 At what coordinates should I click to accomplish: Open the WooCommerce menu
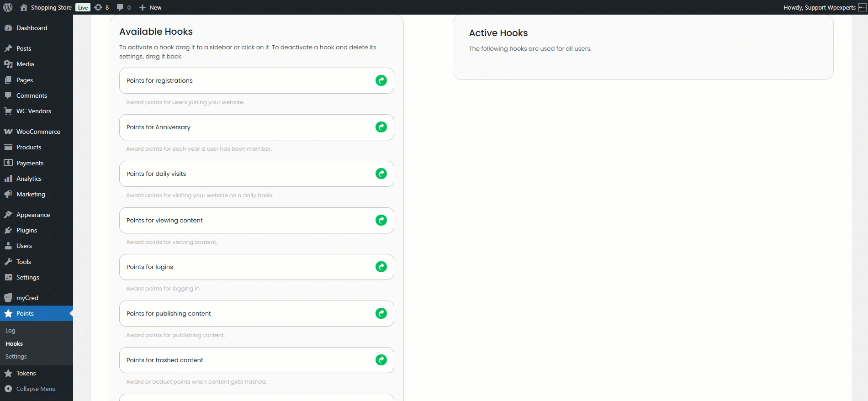[x=38, y=132]
